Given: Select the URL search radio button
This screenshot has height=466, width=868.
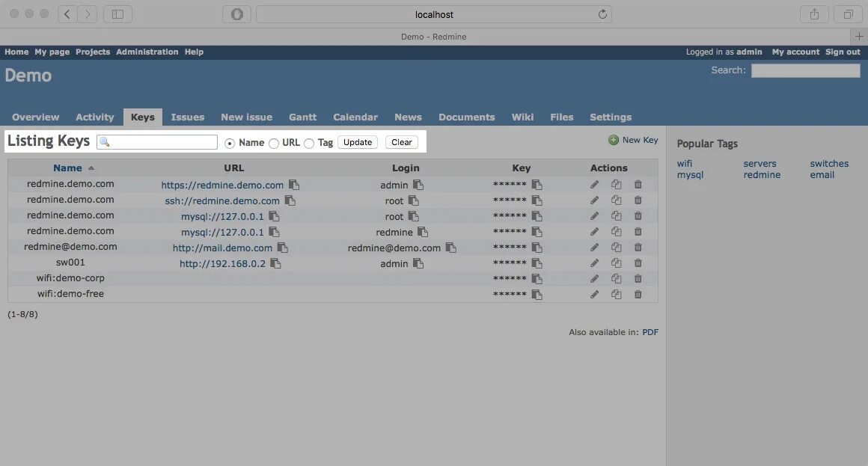Looking at the screenshot, I should [x=274, y=142].
